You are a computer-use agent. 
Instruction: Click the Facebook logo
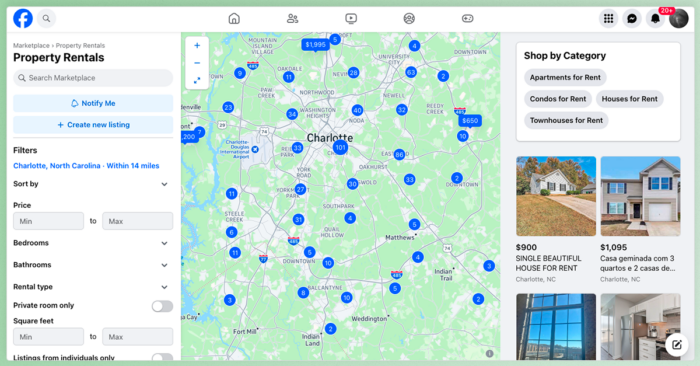(x=23, y=19)
